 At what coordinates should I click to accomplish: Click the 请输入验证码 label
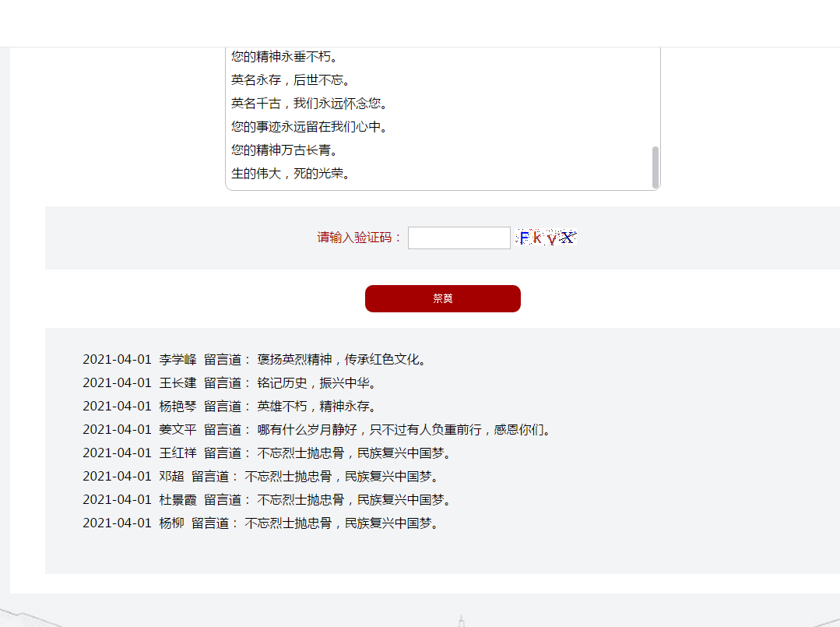pos(360,238)
